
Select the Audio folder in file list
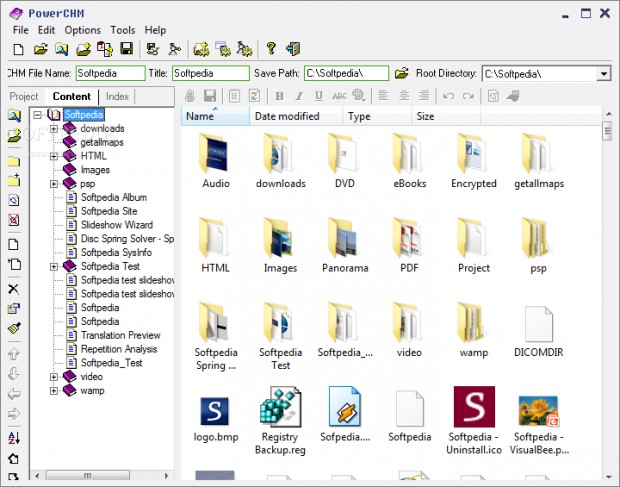[x=215, y=161]
